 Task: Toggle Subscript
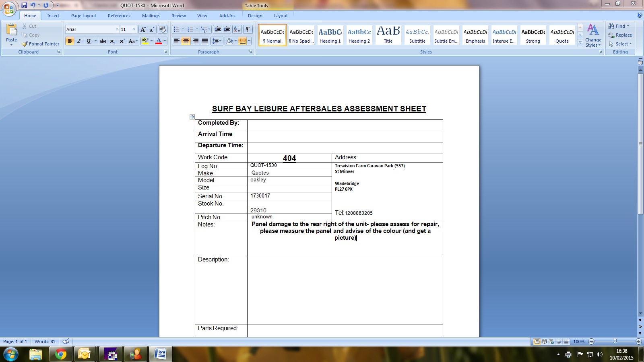point(113,41)
